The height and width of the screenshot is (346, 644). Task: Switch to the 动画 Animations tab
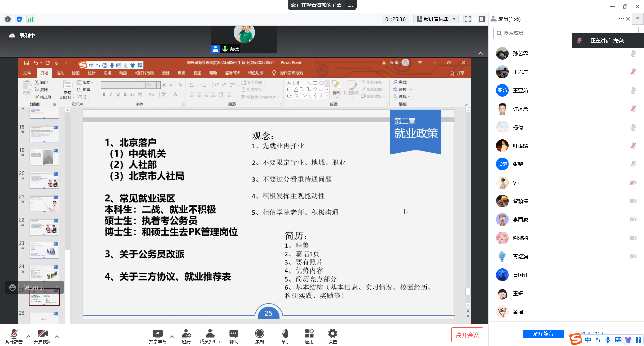[123, 73]
